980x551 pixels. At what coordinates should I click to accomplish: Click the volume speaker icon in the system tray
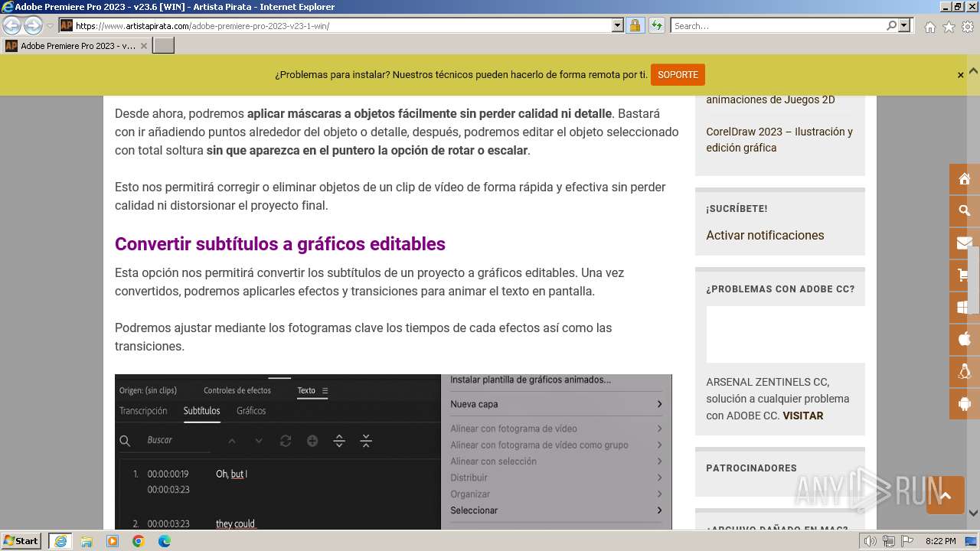tap(871, 541)
